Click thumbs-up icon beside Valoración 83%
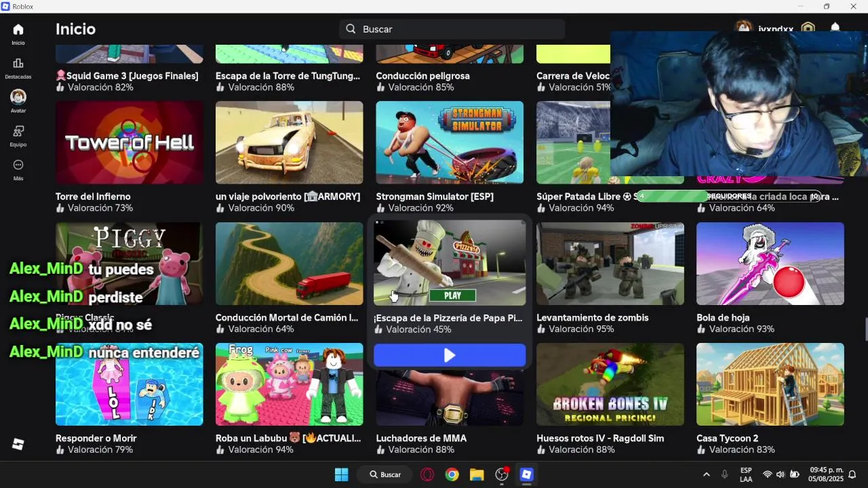Screen dimensions: 868x488 click(701, 449)
